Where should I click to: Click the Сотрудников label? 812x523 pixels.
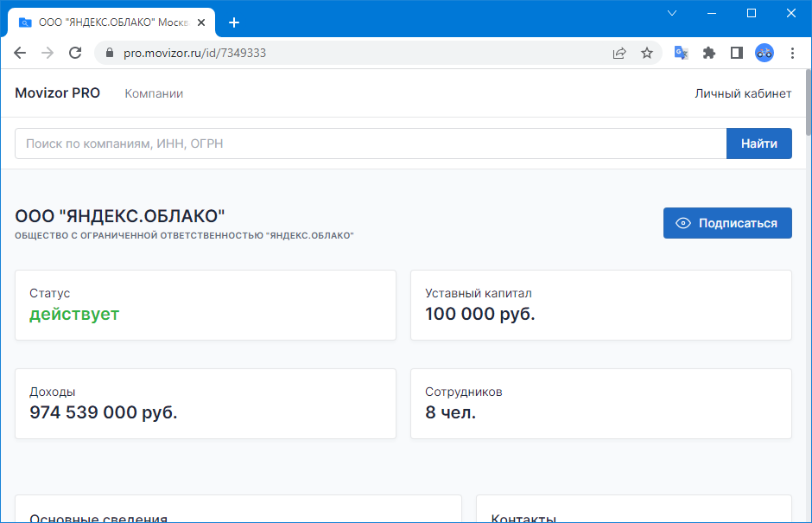click(464, 392)
